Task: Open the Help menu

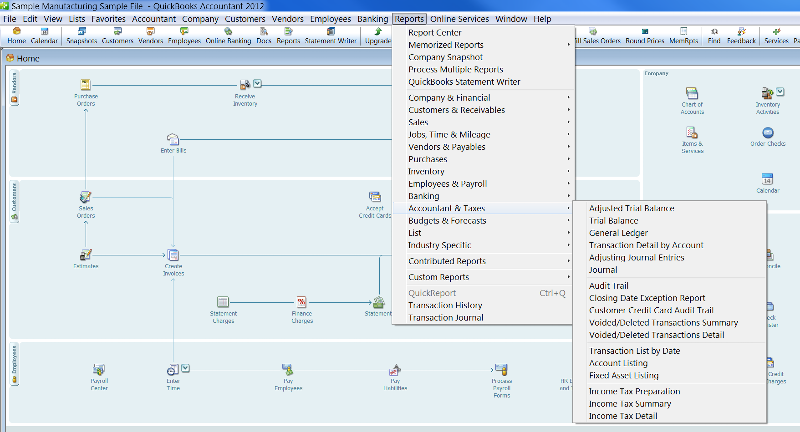Action: click(x=542, y=19)
